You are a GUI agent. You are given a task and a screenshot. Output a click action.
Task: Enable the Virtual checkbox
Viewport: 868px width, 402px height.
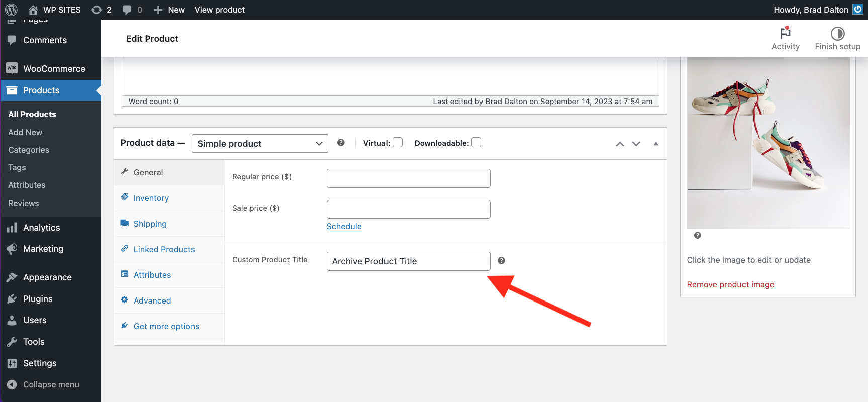click(x=398, y=143)
